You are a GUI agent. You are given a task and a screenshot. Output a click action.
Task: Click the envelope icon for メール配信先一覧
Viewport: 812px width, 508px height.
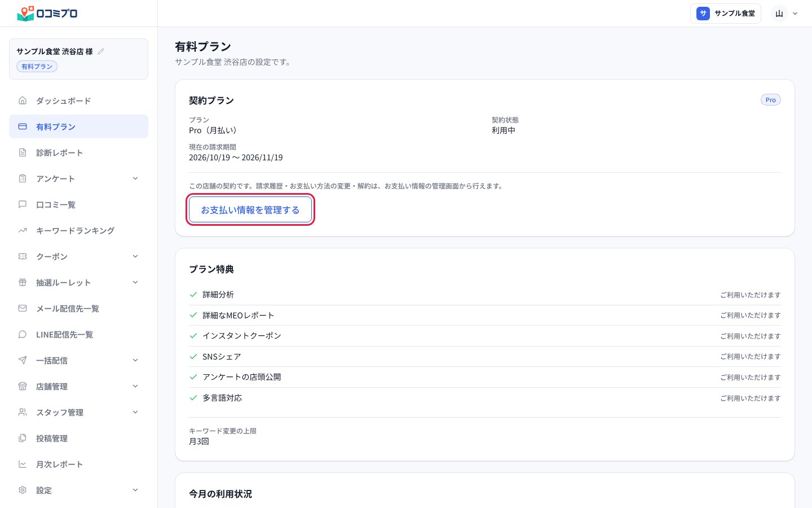(x=23, y=308)
